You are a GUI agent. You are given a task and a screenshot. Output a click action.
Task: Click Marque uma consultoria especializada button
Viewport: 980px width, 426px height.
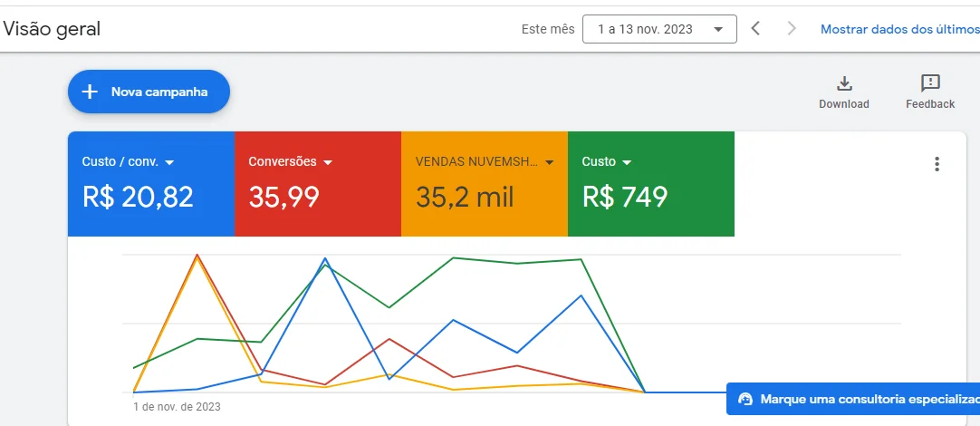865,399
